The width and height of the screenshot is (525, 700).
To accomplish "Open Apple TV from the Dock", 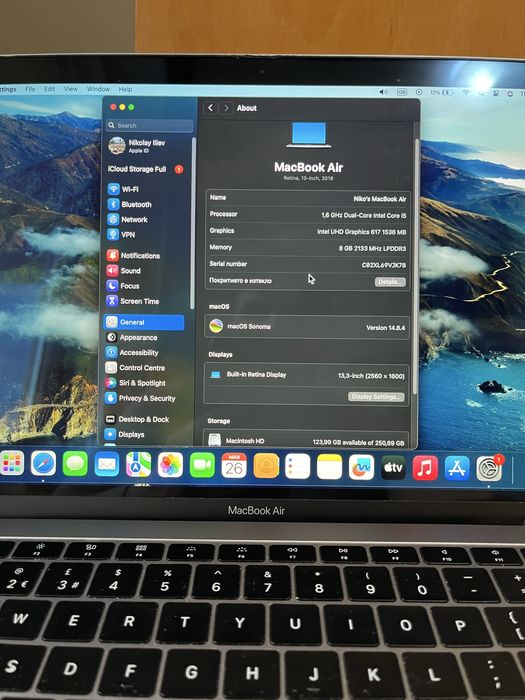I will coord(393,468).
